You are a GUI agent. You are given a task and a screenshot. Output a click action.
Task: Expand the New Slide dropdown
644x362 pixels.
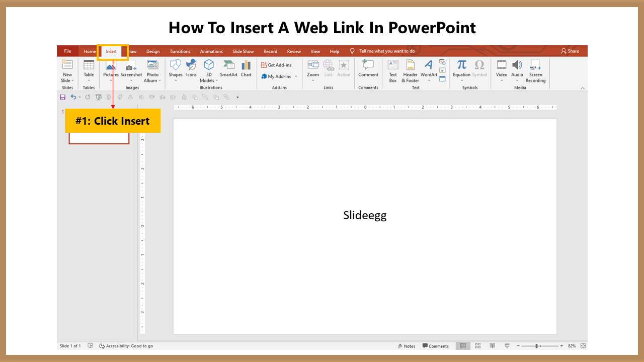(67, 80)
